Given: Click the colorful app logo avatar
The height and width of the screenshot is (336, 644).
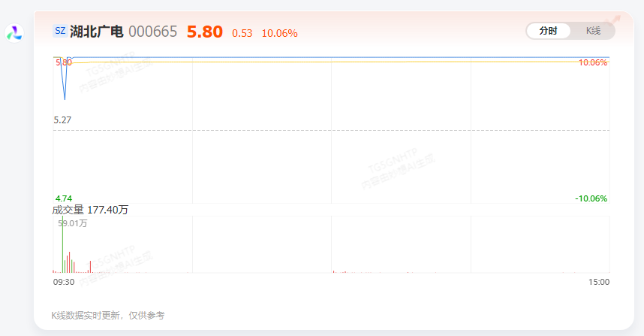Looking at the screenshot, I should [14, 33].
